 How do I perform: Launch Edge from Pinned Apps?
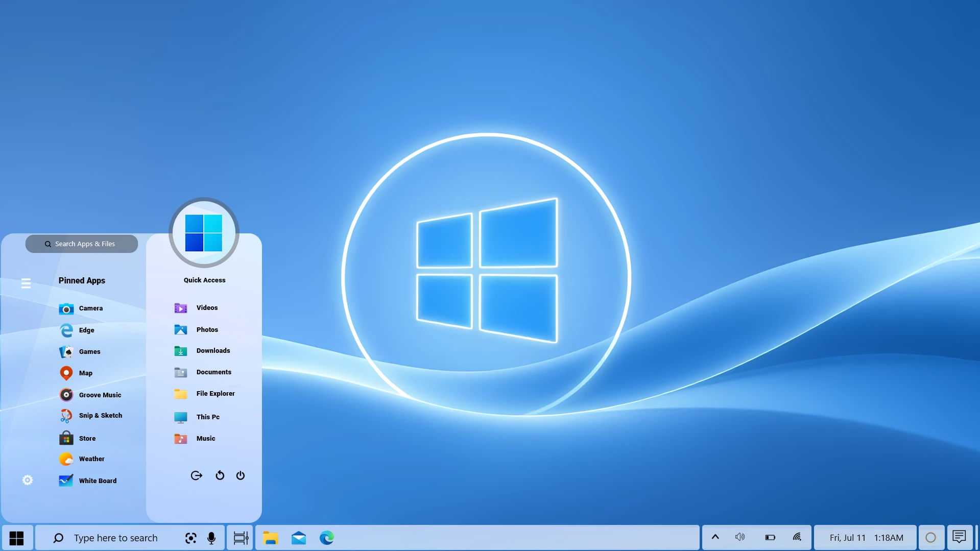click(x=66, y=330)
